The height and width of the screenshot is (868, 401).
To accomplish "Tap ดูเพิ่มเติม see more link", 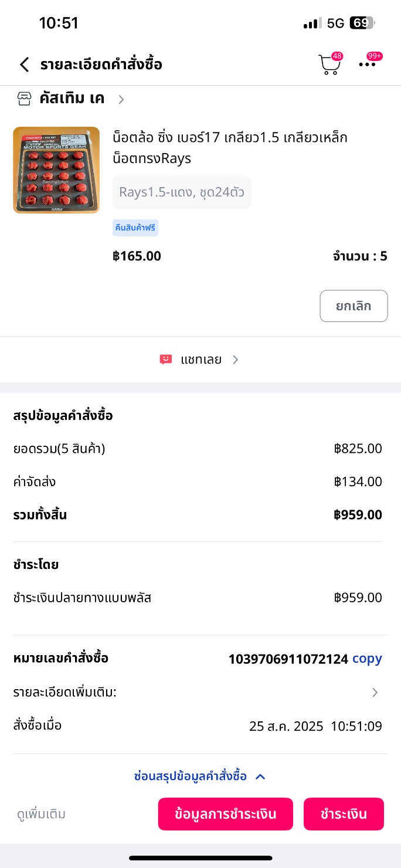I will tap(41, 814).
